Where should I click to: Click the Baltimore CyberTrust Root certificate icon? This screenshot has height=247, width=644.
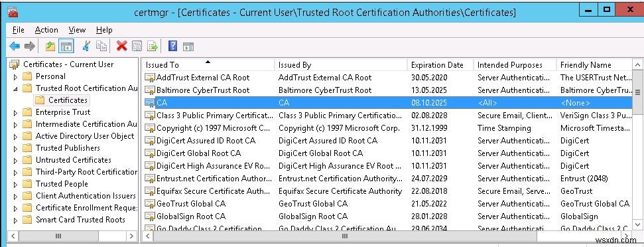(150, 90)
